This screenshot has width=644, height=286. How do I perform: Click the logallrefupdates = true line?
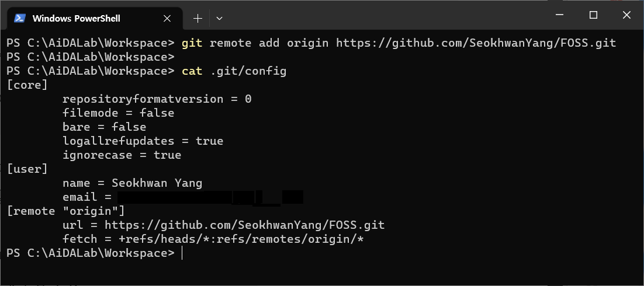coord(143,141)
